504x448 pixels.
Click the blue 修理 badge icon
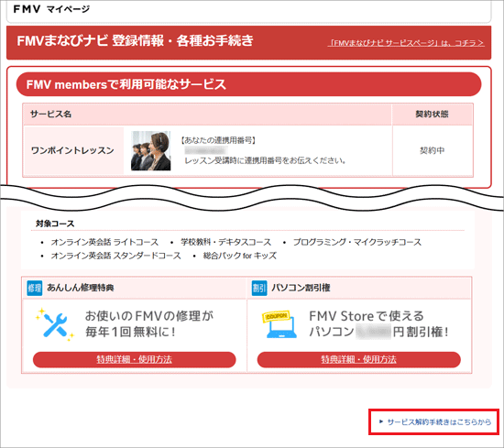click(x=35, y=288)
